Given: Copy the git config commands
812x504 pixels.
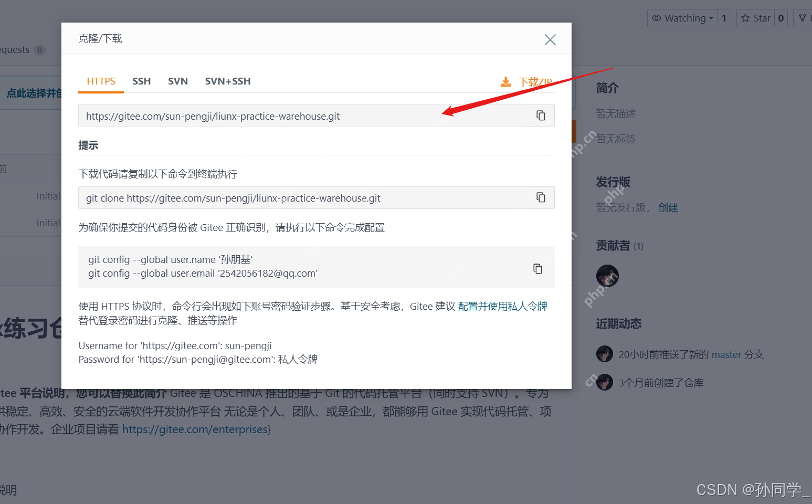Looking at the screenshot, I should (x=537, y=268).
